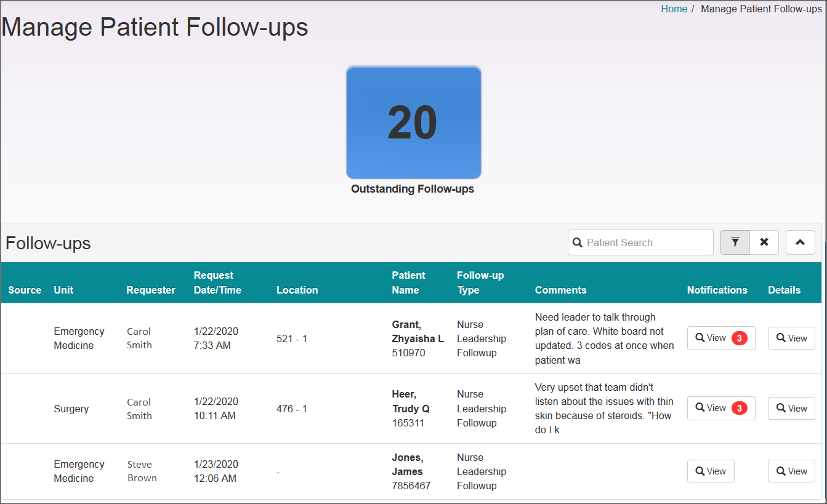Collapse the Follow-ups panel with the chevron

[800, 242]
